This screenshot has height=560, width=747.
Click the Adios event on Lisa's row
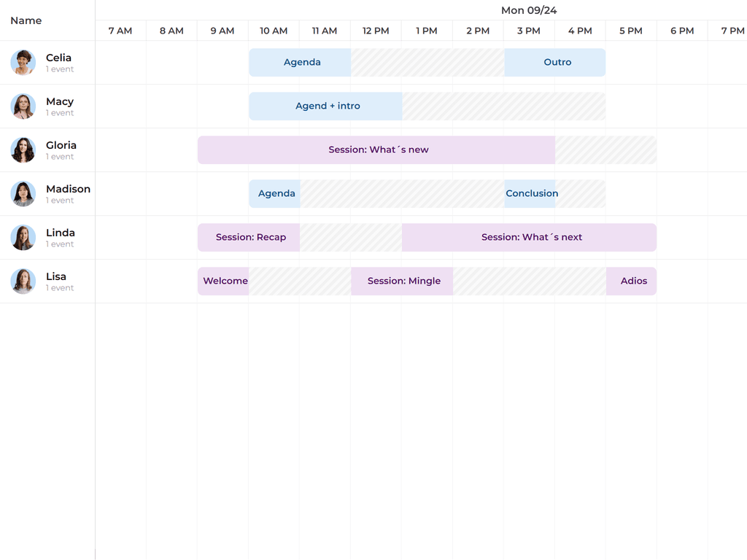coord(632,281)
